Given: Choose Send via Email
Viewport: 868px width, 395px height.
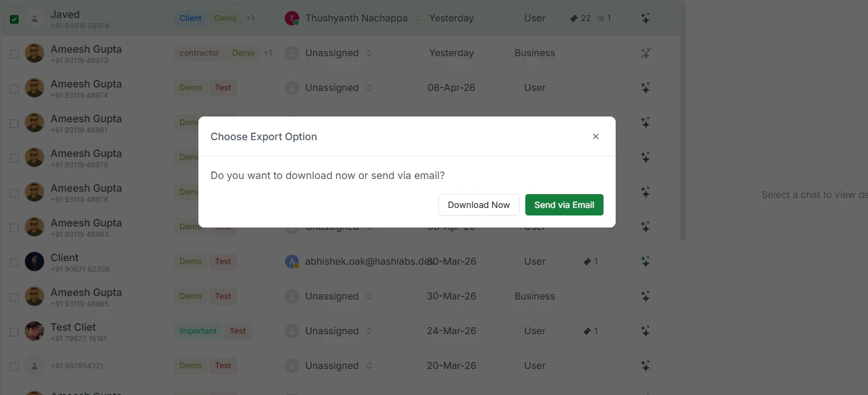Looking at the screenshot, I should (564, 204).
